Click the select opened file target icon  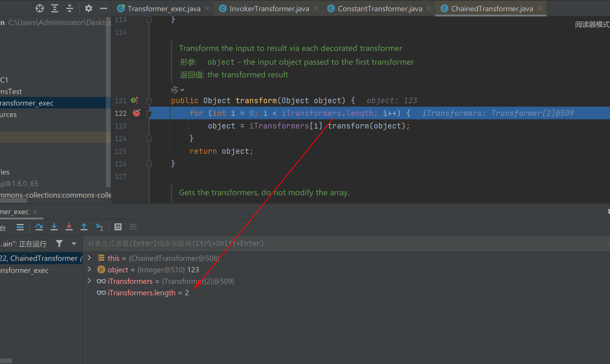click(40, 8)
